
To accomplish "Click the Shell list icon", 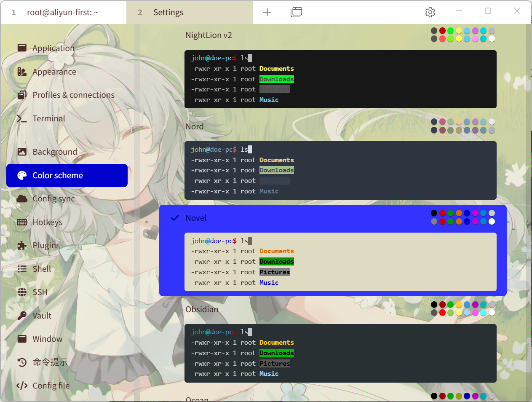I will click(22, 269).
